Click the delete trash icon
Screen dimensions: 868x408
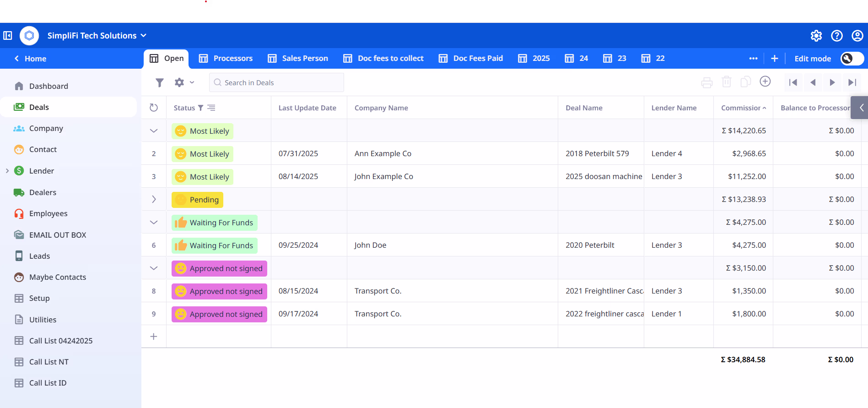tap(727, 82)
